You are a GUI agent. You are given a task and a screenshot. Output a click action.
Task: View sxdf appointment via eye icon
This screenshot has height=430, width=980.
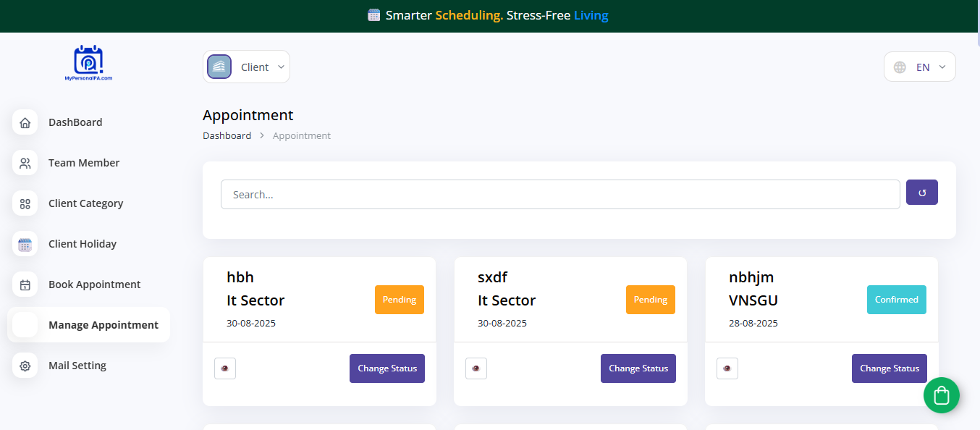pos(476,368)
